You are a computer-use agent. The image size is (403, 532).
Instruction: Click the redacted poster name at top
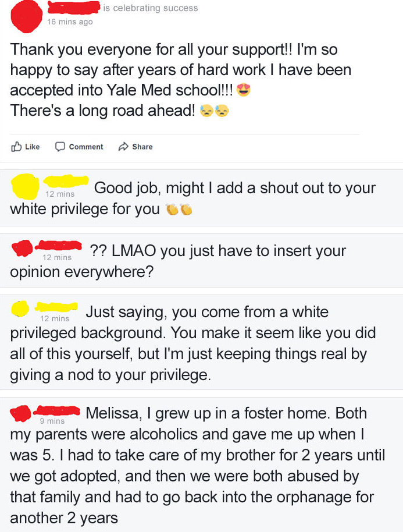click(x=73, y=8)
